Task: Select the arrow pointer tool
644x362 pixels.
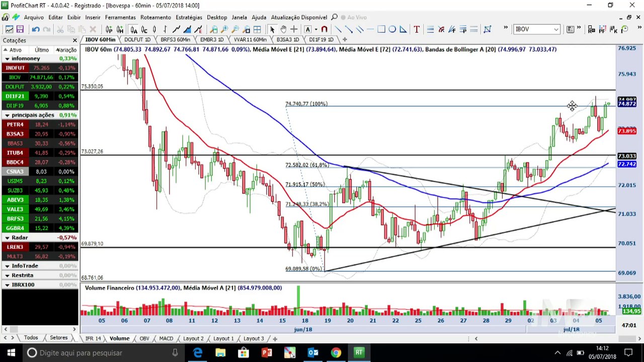Action: point(272,30)
